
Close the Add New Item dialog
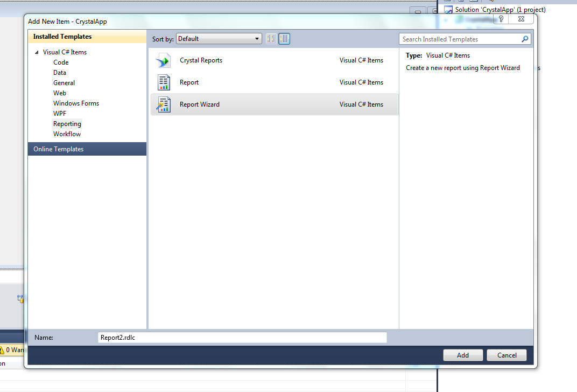521,19
